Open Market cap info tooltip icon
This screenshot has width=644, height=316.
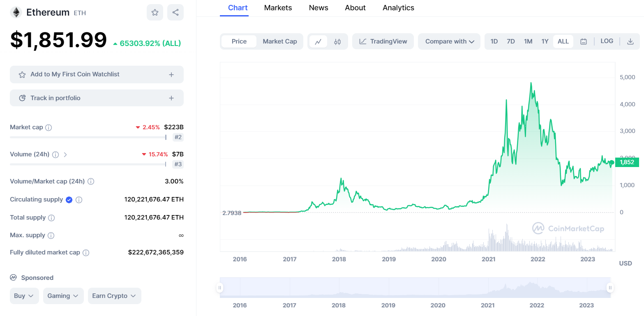[48, 128]
